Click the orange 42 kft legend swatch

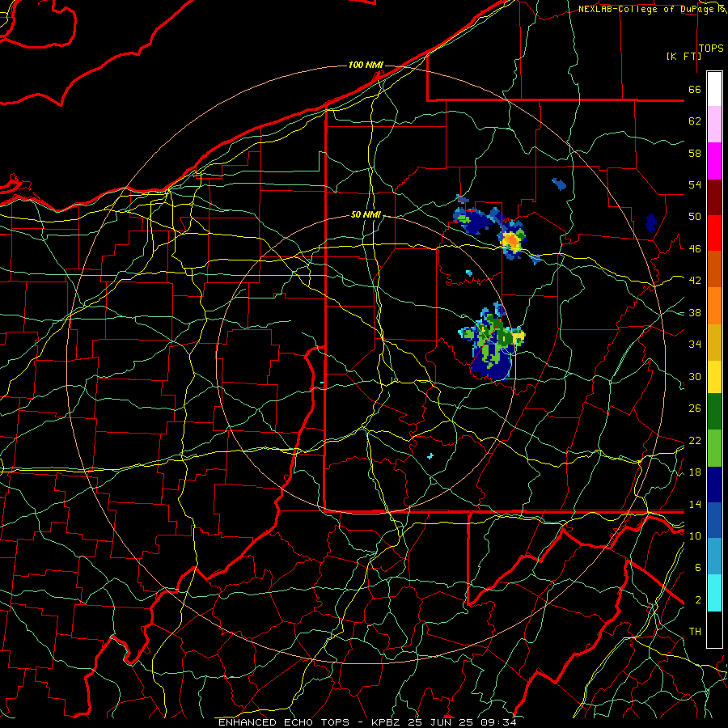[x=714, y=306]
